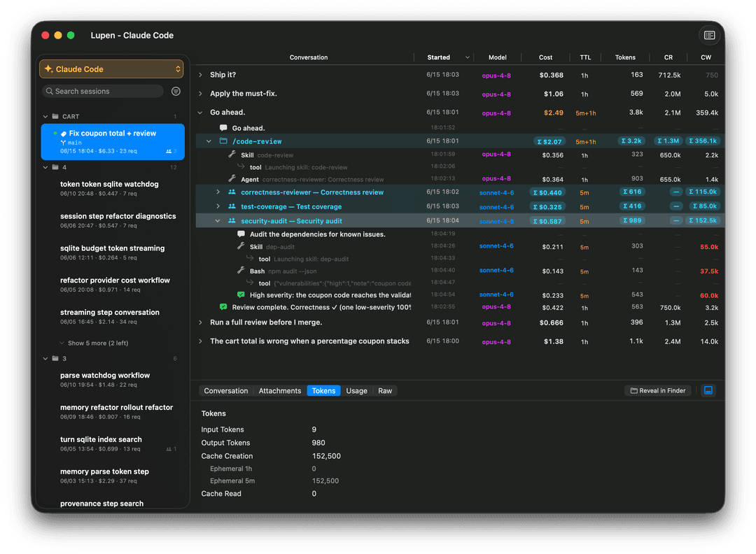Open the session filter icon beside search

click(176, 91)
